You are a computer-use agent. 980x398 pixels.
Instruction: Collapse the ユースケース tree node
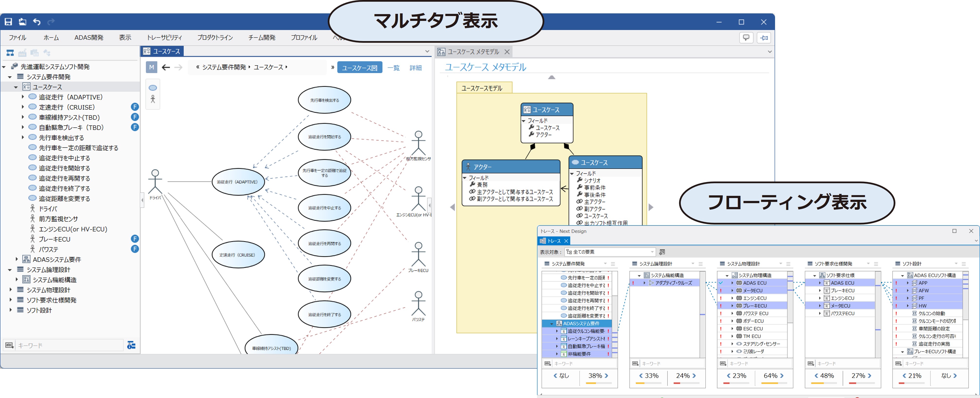click(16, 87)
